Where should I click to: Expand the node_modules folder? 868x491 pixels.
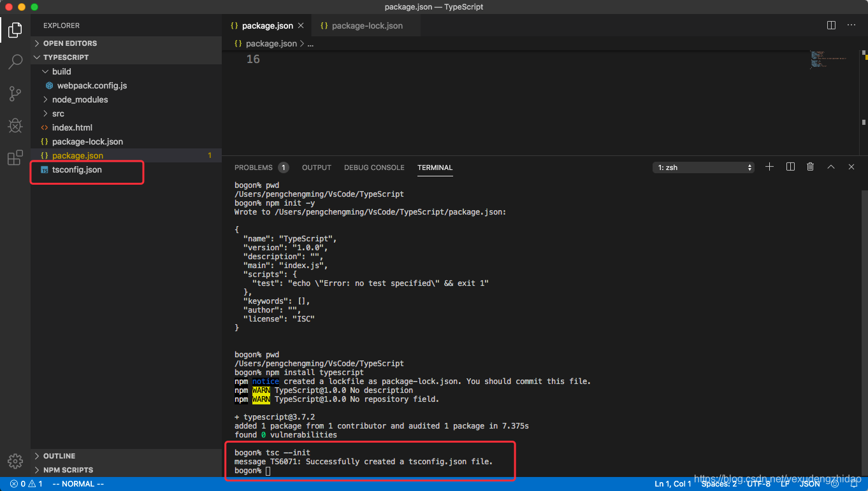pyautogui.click(x=126, y=99)
